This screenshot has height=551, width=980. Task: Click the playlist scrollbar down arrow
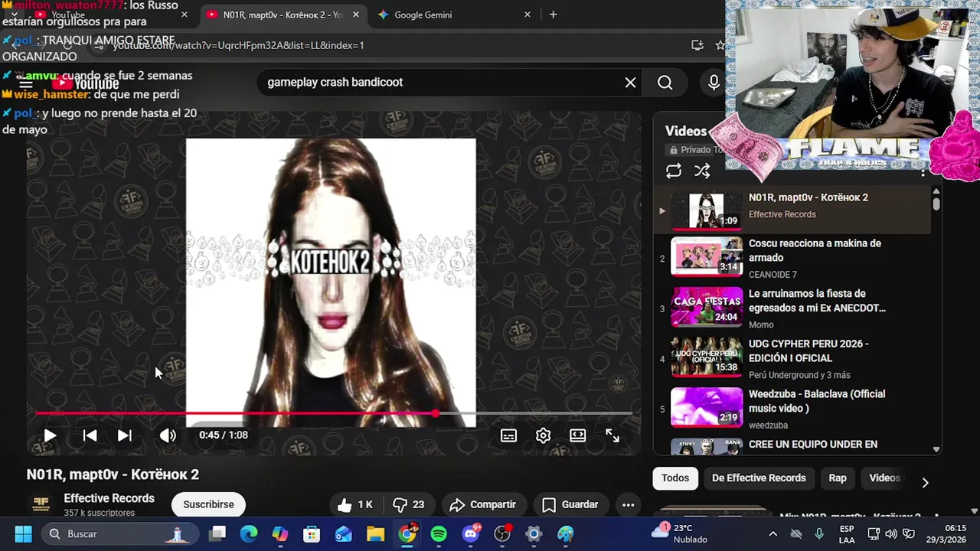[x=936, y=449]
